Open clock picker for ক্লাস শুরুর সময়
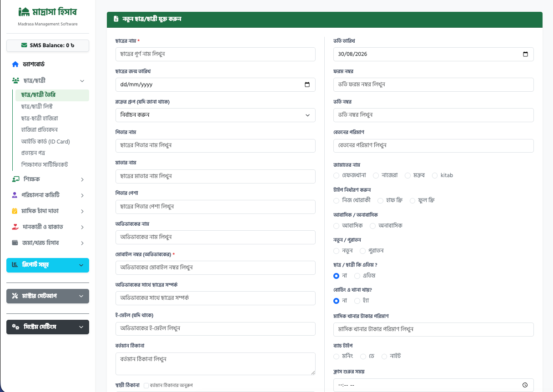This screenshot has height=392, width=553. click(x=525, y=385)
